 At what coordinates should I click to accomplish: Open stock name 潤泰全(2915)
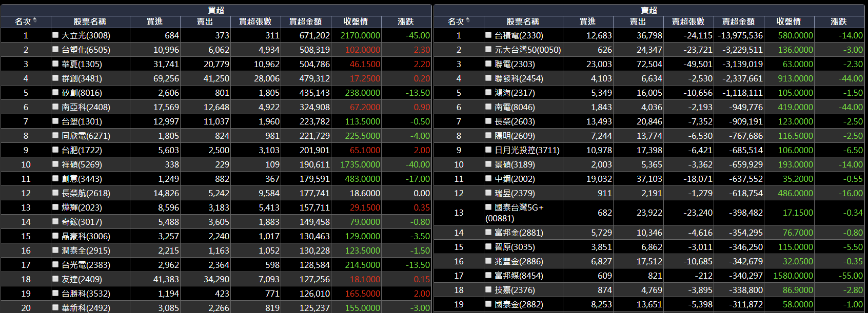click(86, 251)
